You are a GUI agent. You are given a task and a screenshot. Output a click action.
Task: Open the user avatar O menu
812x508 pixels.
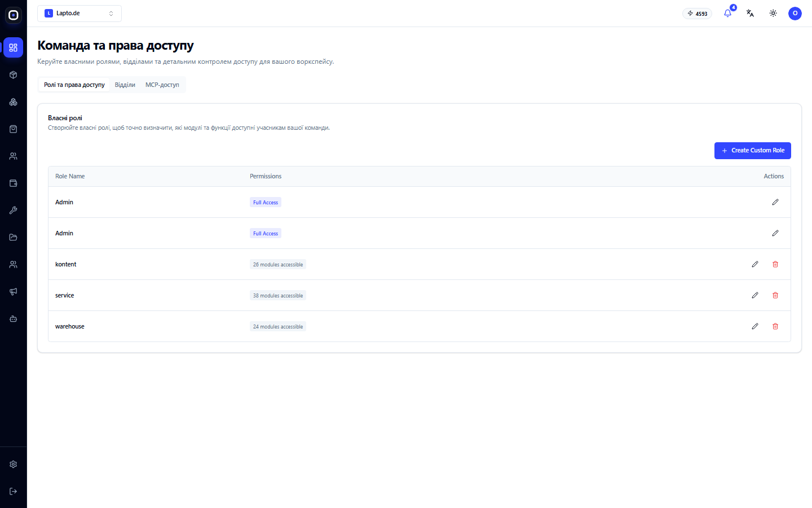point(795,13)
